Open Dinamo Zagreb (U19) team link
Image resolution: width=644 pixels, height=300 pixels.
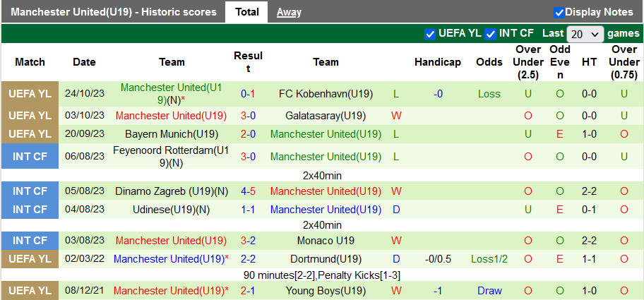pos(172,191)
